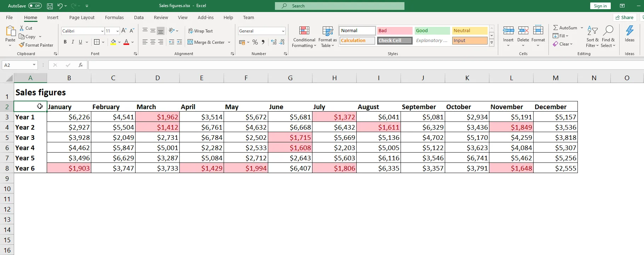Apply yellow Fill Color bucket
The width and height of the screenshot is (644, 255).
coord(113,42)
